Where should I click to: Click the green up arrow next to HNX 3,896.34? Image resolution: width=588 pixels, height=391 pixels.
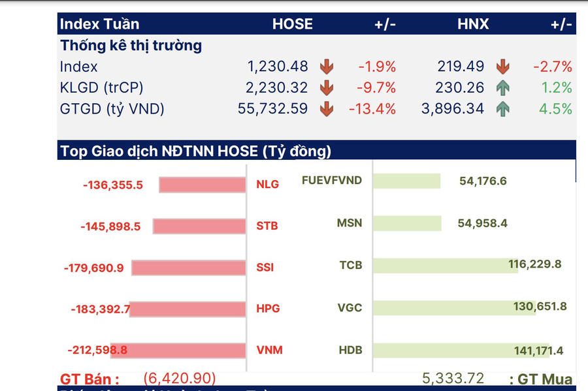[x=502, y=109]
